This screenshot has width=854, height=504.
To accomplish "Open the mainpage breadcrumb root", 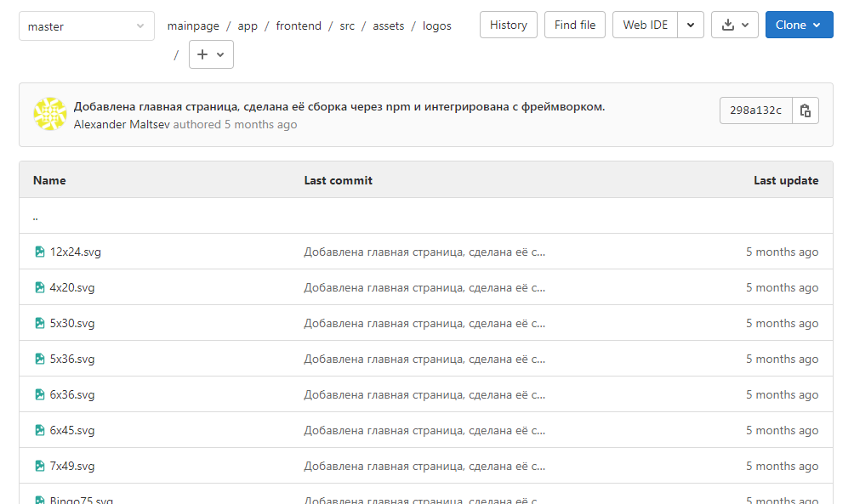I will coord(193,26).
